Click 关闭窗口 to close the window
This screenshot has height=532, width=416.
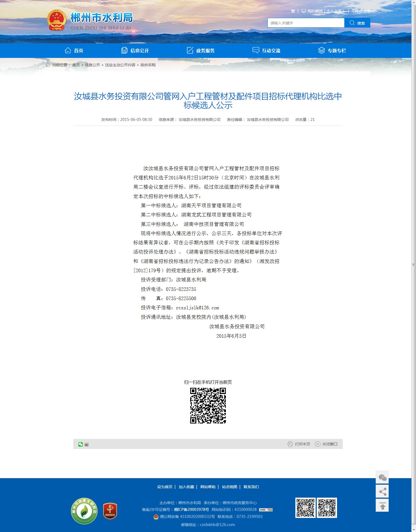pos(326,444)
